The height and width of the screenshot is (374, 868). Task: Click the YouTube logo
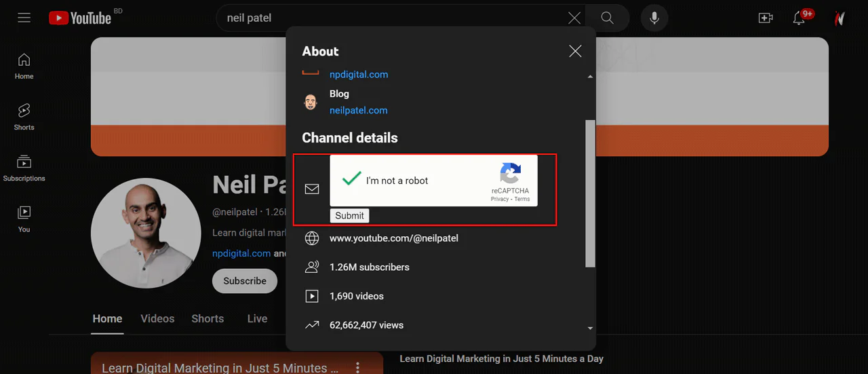80,18
